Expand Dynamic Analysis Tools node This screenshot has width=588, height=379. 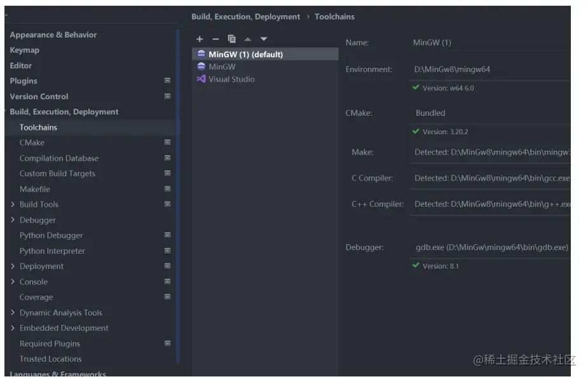click(13, 313)
